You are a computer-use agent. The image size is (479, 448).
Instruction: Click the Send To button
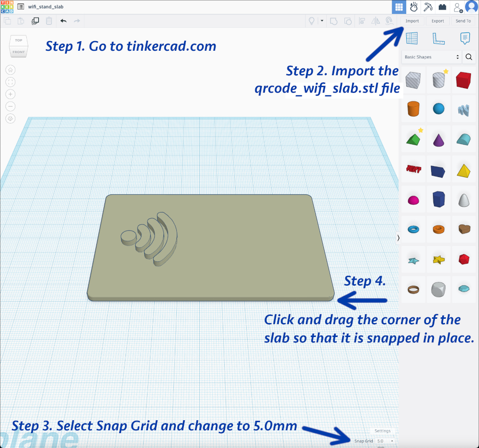coord(463,21)
